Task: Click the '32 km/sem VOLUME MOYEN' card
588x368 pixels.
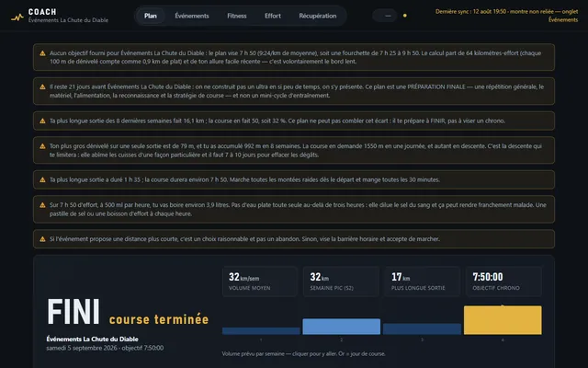Action: coord(260,282)
